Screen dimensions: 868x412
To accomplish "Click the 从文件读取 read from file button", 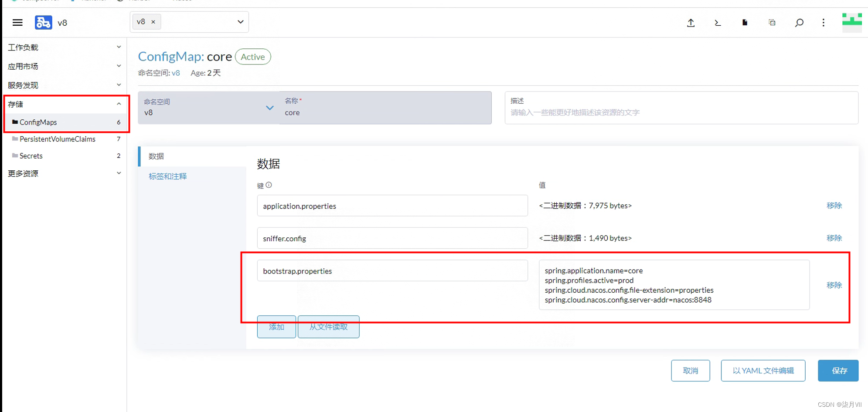I will 329,327.
